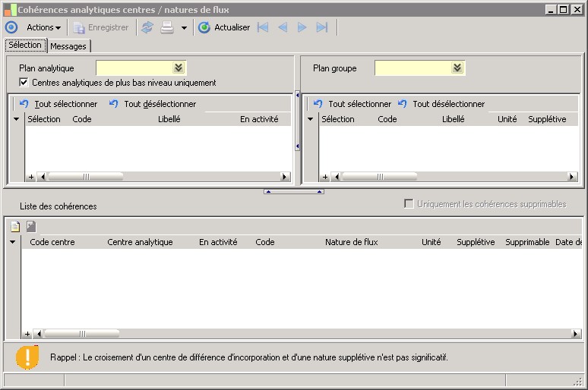The width and height of the screenshot is (588, 390).
Task: Toggle Uniquement les cohérences supprimables checkbox
Action: click(409, 204)
